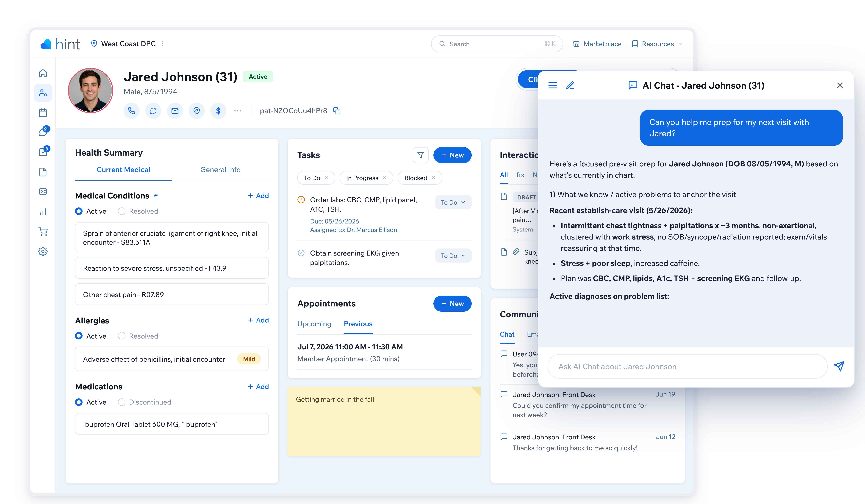This screenshot has height=504, width=865.
Task: Call patient using the phone icon
Action: point(131,111)
